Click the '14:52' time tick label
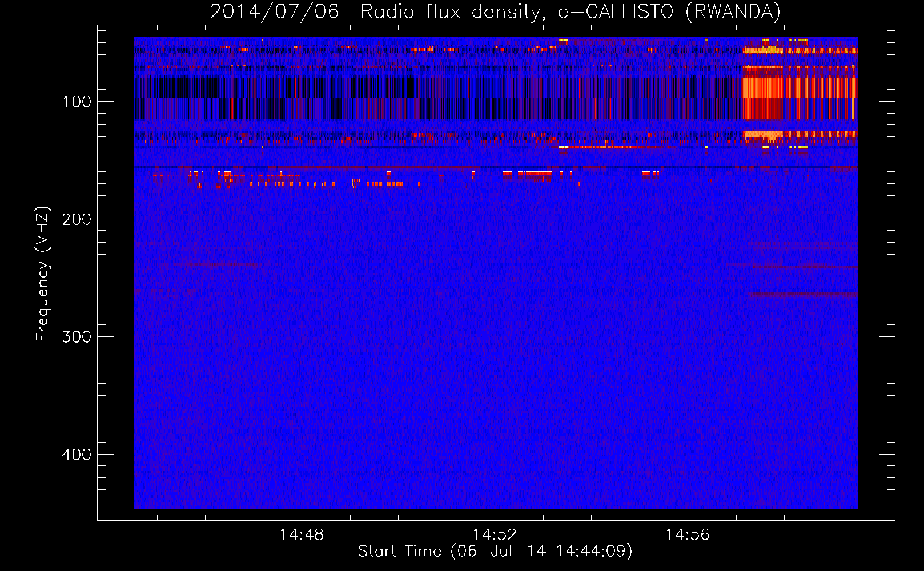The image size is (924, 571). (x=495, y=534)
